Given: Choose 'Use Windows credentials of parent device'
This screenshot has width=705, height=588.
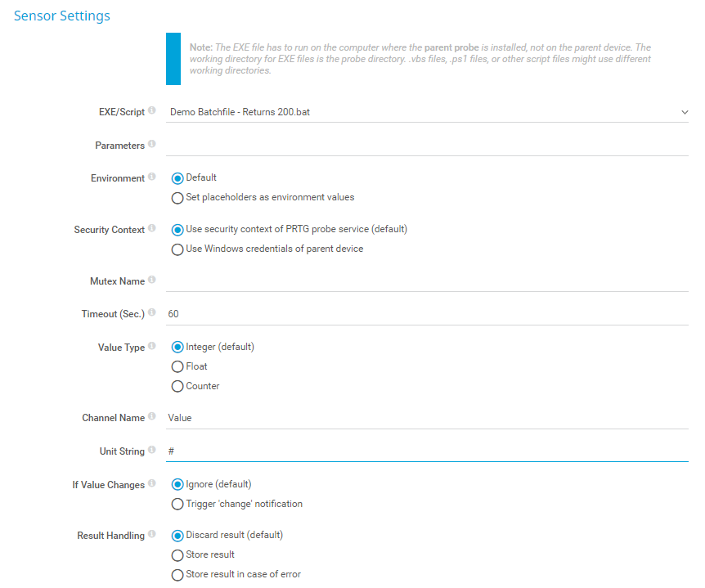Looking at the screenshot, I should [x=177, y=249].
